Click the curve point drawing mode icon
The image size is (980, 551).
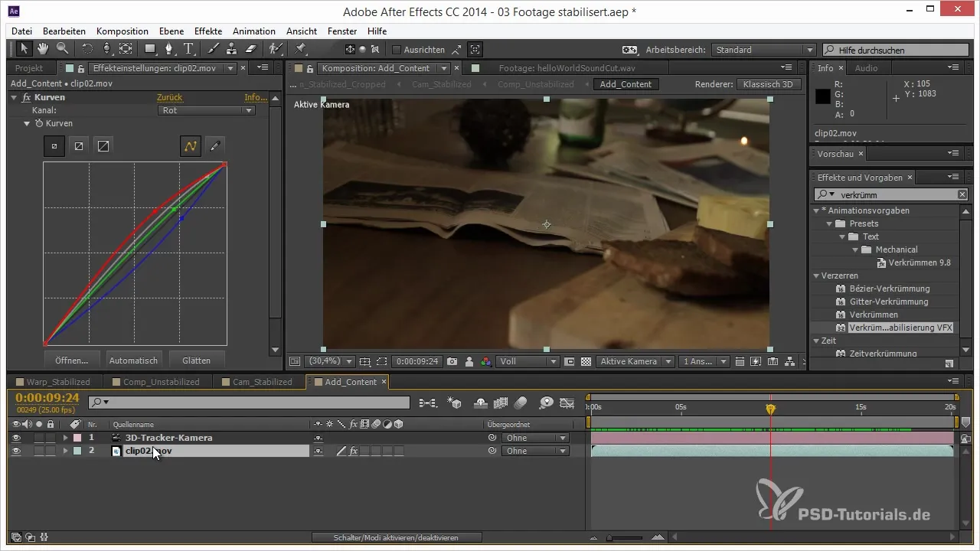pyautogui.click(x=190, y=145)
